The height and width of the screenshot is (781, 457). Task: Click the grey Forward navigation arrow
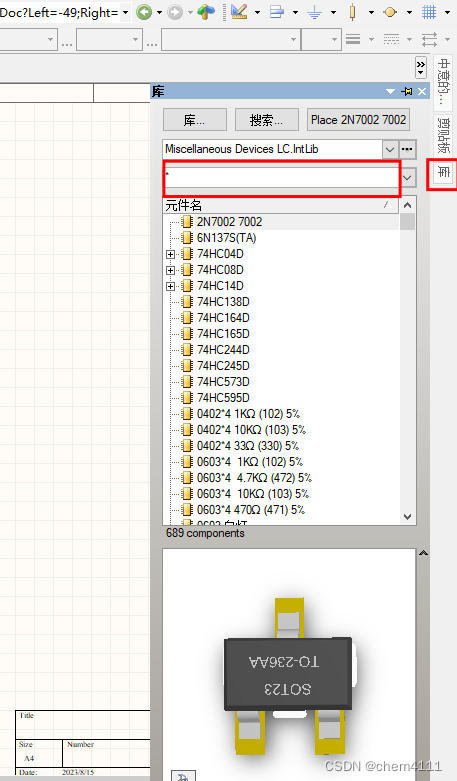(175, 12)
